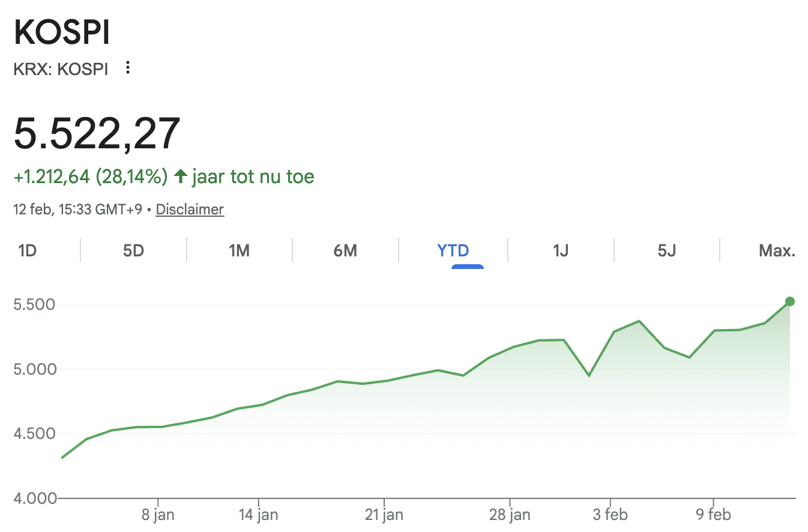Click the green dot at the chart's end
Viewport: 808px width, 532px height.
[x=790, y=301]
